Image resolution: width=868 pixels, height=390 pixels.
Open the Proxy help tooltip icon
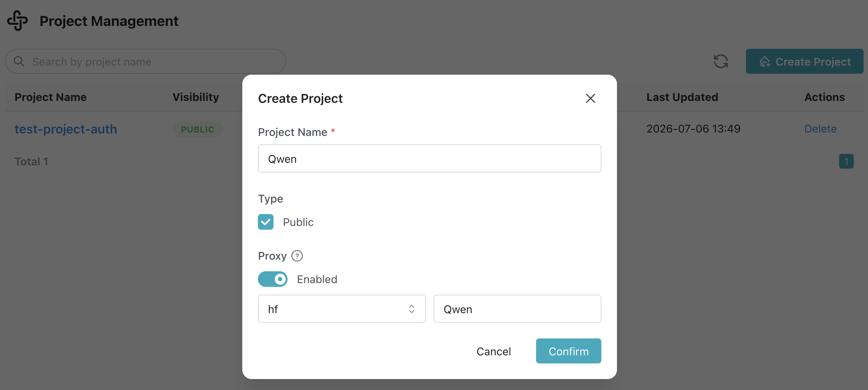point(297,256)
